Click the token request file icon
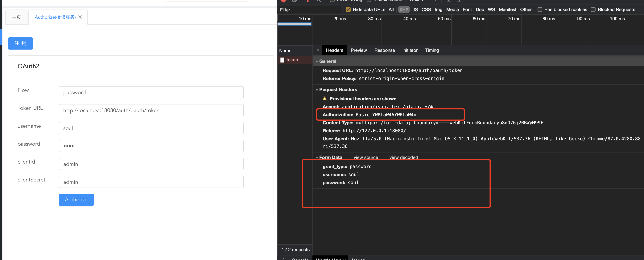The image size is (644, 260). [282, 60]
